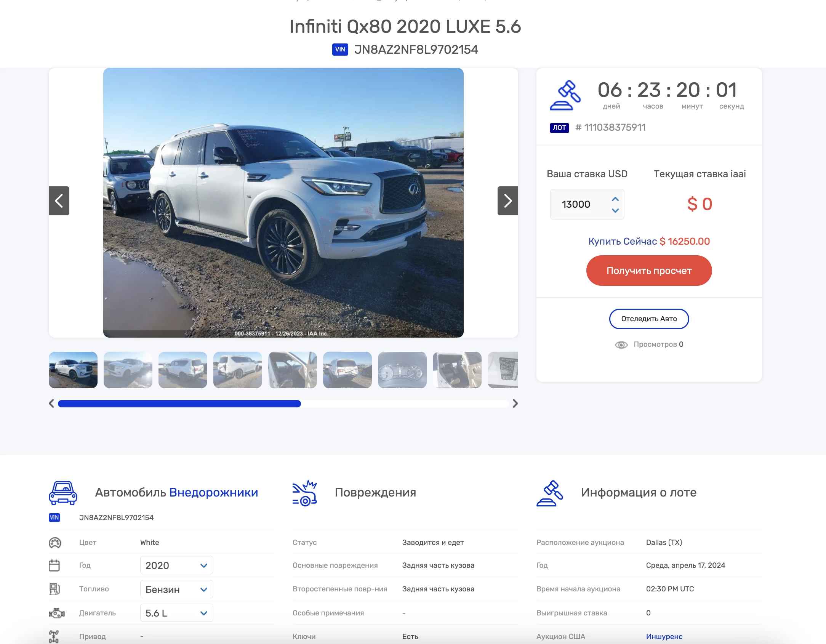Screen dimensions: 826x644
Task: Select the seventh thumbnail of the instrument cluster
Action: (x=402, y=370)
